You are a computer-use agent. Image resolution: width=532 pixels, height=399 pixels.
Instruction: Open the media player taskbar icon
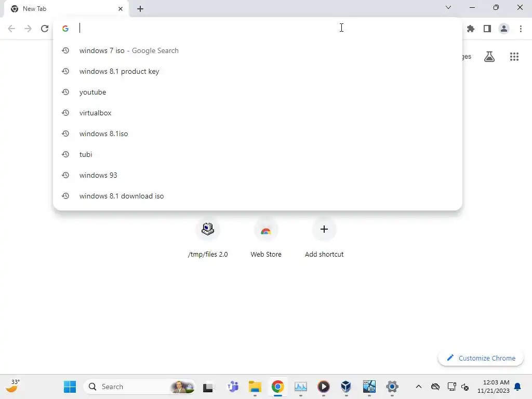[323, 387]
